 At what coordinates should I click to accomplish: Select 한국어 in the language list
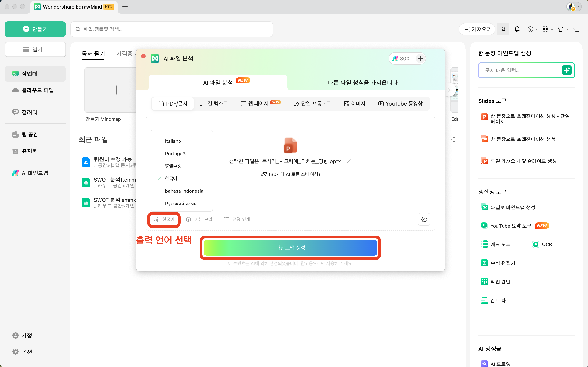(171, 178)
